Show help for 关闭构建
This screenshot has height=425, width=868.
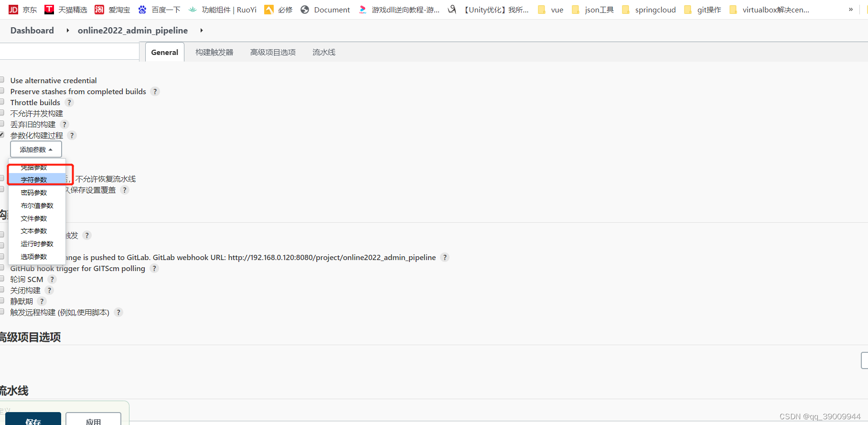click(49, 290)
